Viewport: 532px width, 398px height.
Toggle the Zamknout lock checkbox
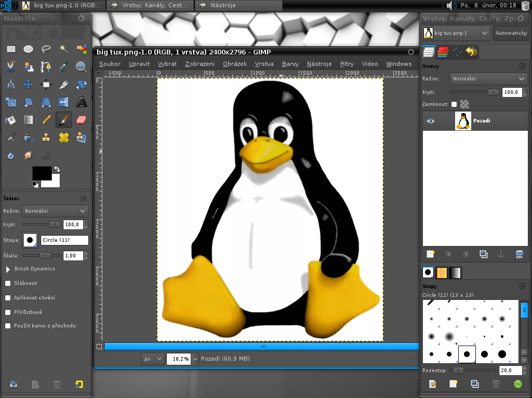click(x=454, y=104)
